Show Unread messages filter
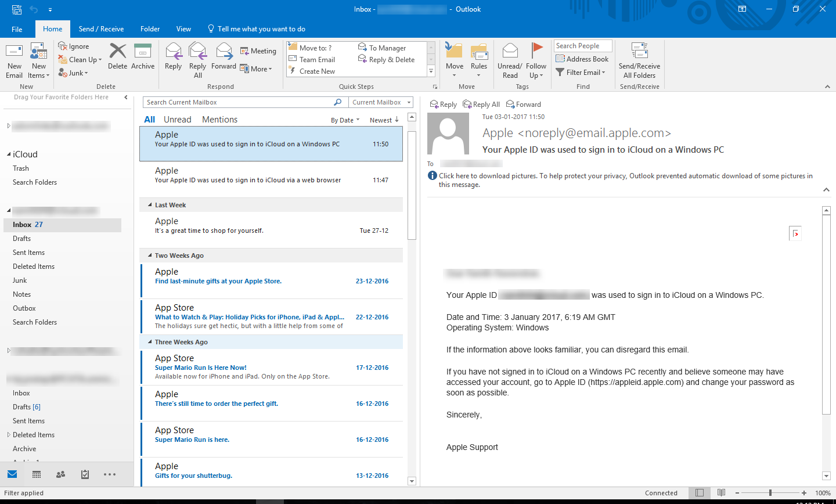 pos(178,120)
